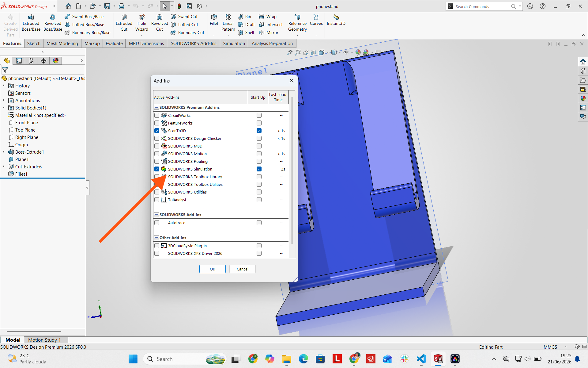
Task: Open the Hole Wizard tool
Action: point(142,23)
